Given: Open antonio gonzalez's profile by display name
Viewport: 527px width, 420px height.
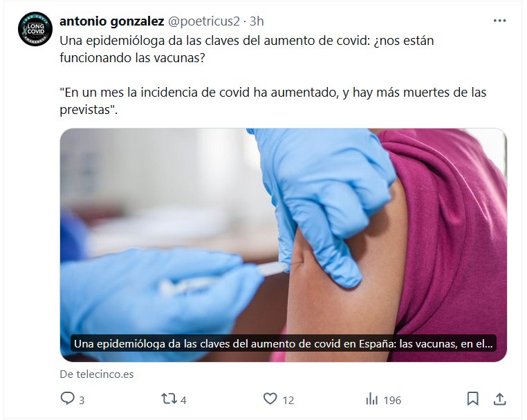Looking at the screenshot, I should pyautogui.click(x=111, y=21).
